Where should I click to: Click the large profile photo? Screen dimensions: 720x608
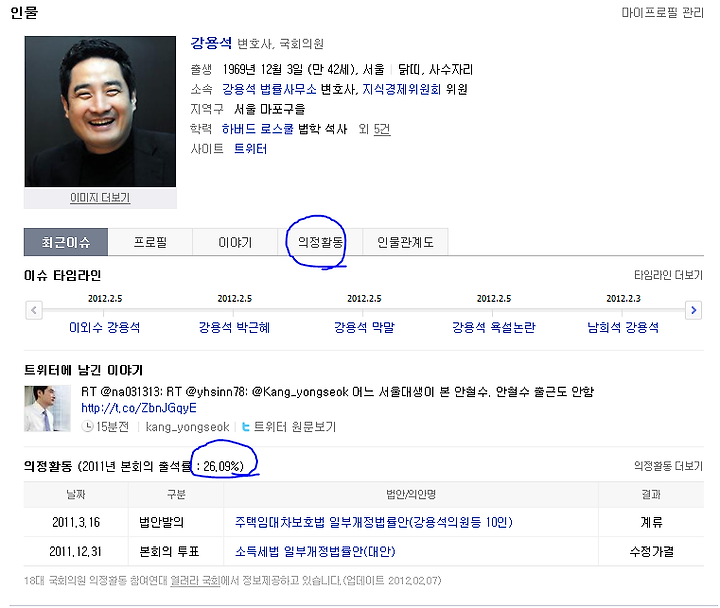pyautogui.click(x=100, y=112)
